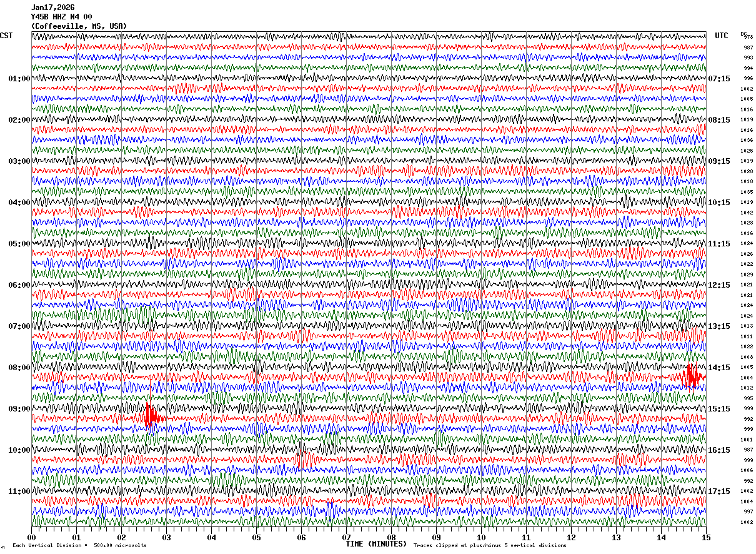756x554 pixels.
Task: Click the DC offset value 1036
Action: coord(747,141)
